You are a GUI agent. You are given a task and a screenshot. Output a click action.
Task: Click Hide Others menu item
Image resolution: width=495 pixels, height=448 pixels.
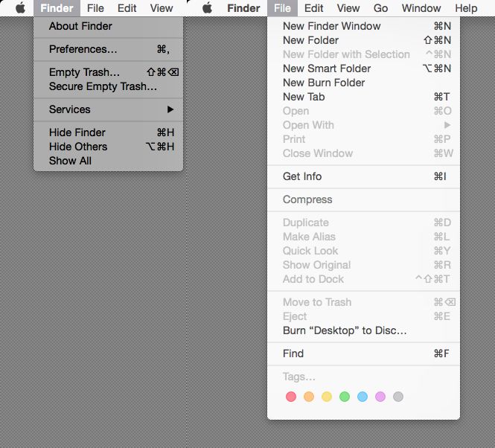click(x=78, y=147)
